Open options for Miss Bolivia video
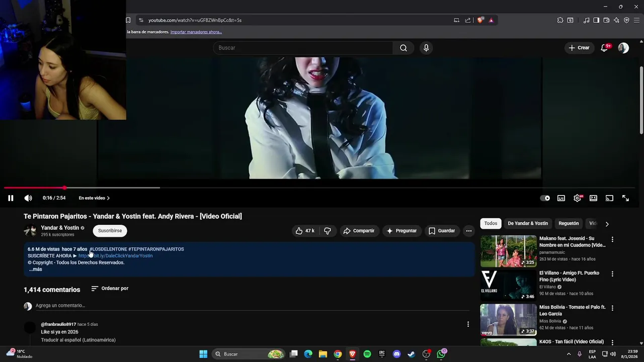Screen dimensions: 644x362 point(612,308)
